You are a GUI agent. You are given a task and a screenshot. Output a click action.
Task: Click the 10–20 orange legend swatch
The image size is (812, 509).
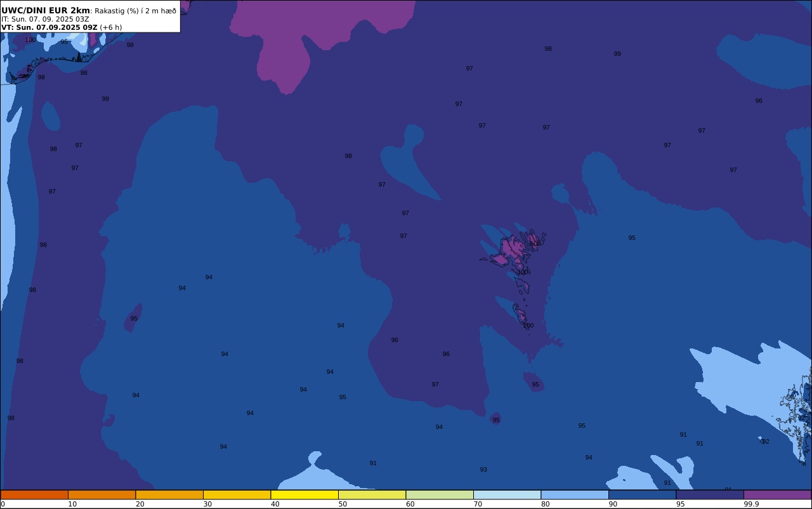[101, 494]
